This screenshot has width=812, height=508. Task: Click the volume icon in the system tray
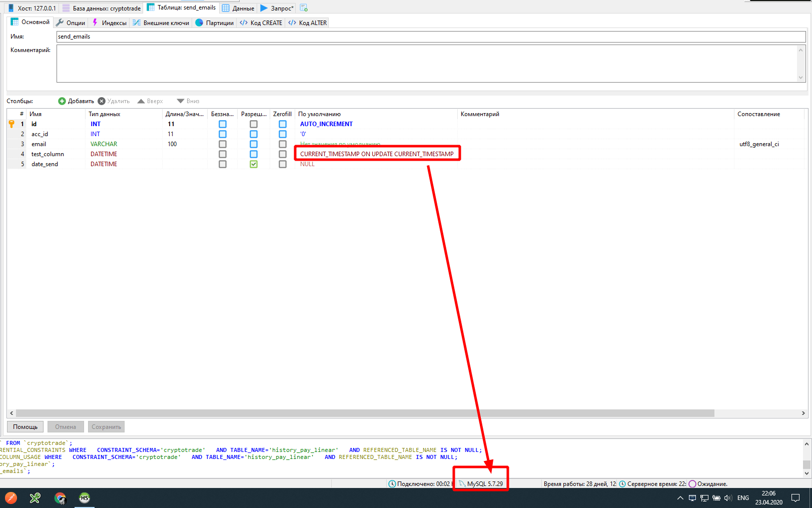pyautogui.click(x=727, y=498)
